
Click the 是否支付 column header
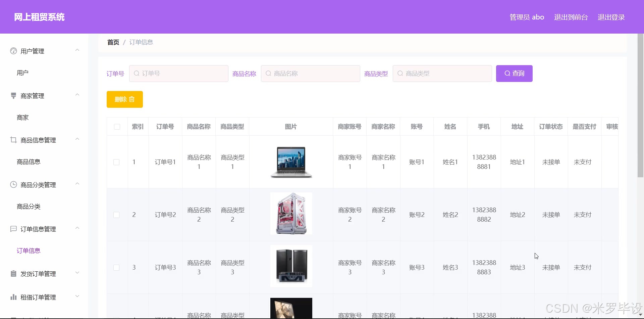tap(584, 127)
